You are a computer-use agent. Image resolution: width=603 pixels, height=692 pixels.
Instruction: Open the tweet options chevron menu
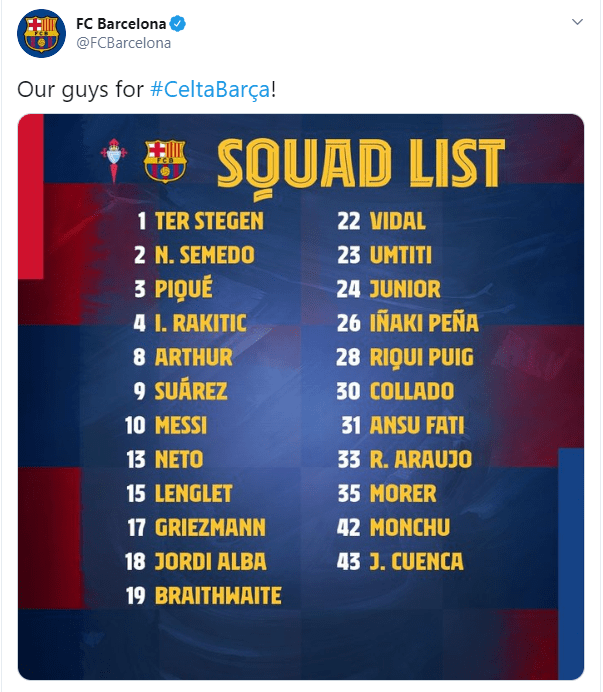[x=577, y=22]
